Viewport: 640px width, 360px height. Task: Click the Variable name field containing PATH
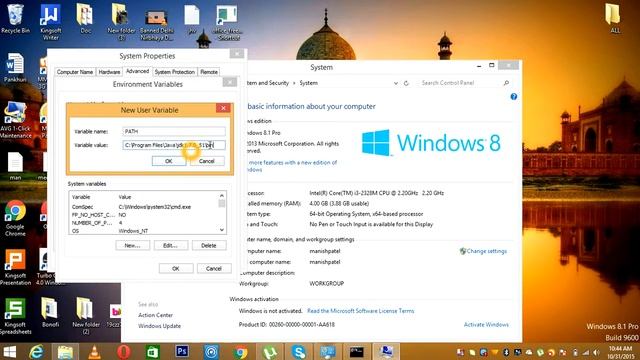[x=174, y=131]
